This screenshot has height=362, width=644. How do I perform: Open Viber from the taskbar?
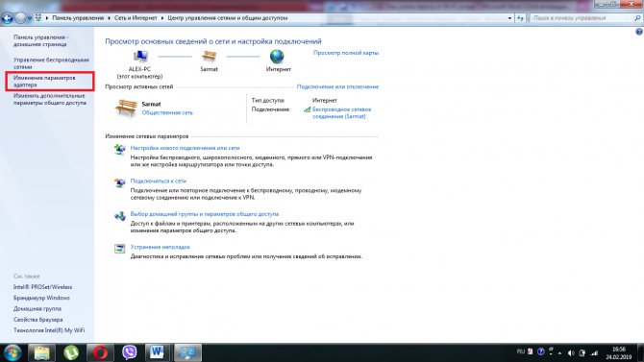[130, 352]
